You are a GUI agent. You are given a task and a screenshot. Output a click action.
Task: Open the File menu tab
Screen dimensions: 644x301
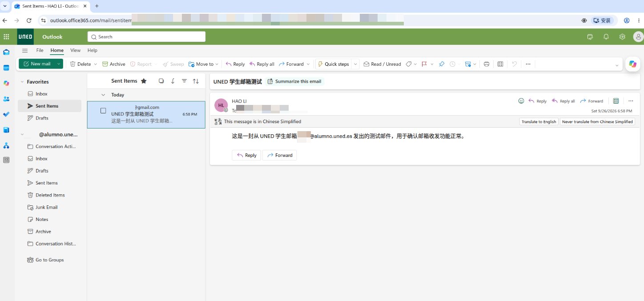point(40,51)
